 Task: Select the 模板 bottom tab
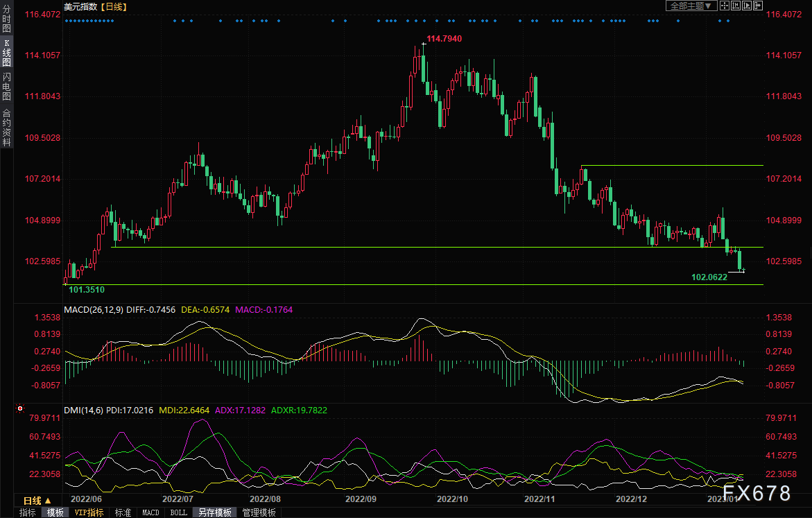click(55, 512)
